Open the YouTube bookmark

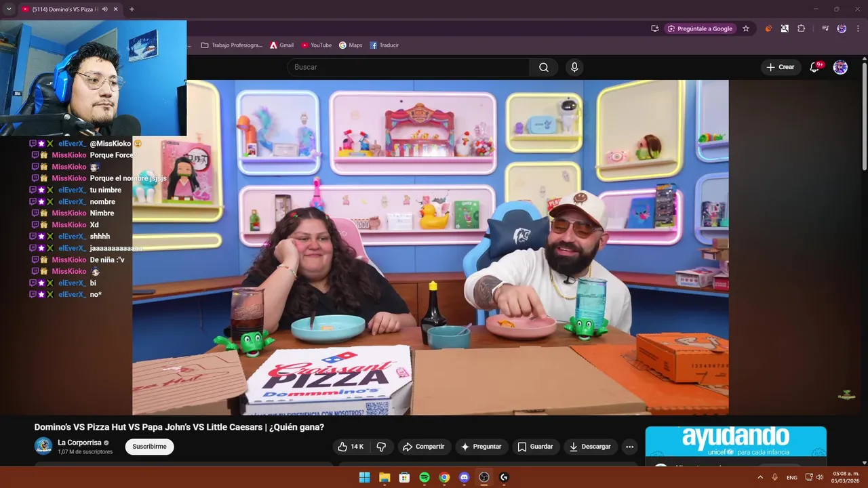(316, 45)
